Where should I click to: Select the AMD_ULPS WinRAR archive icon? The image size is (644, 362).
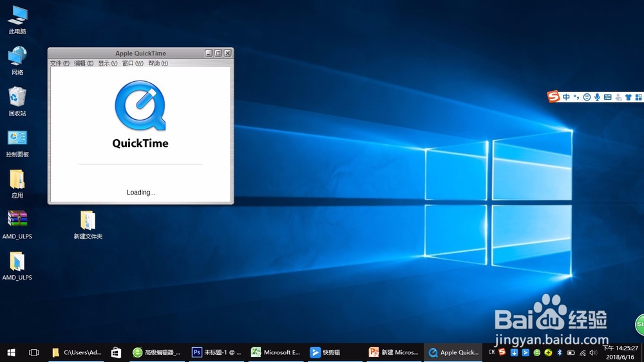(17, 225)
